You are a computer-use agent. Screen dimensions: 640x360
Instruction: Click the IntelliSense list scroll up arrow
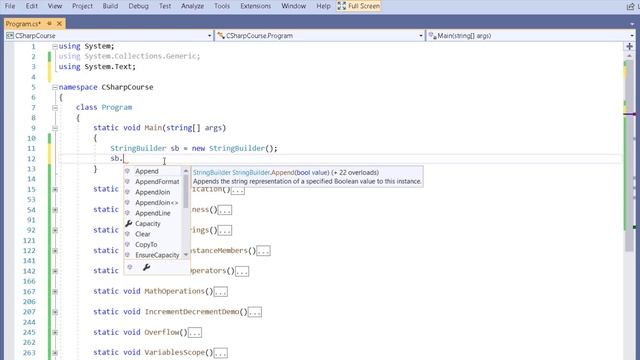tap(186, 171)
